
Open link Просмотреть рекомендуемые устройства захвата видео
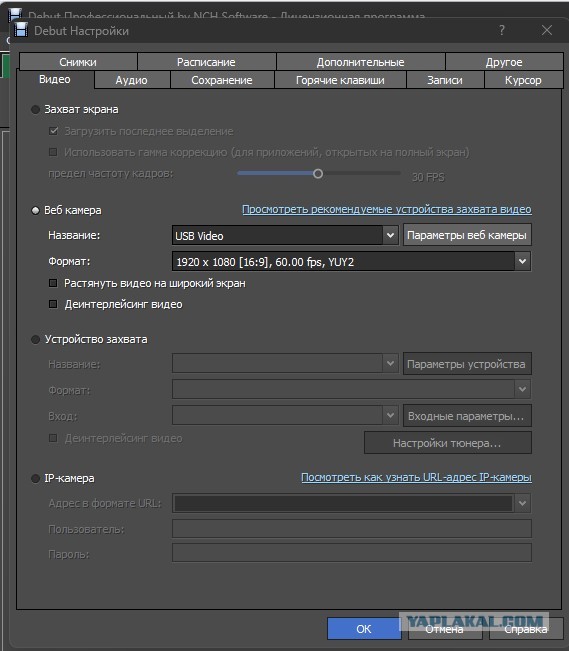pyautogui.click(x=387, y=209)
